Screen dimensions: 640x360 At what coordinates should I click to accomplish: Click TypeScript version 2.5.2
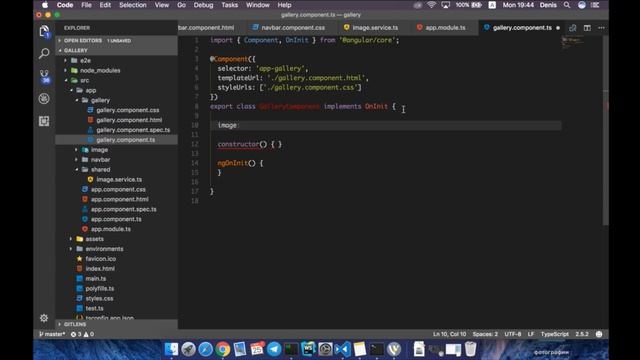coord(582,334)
